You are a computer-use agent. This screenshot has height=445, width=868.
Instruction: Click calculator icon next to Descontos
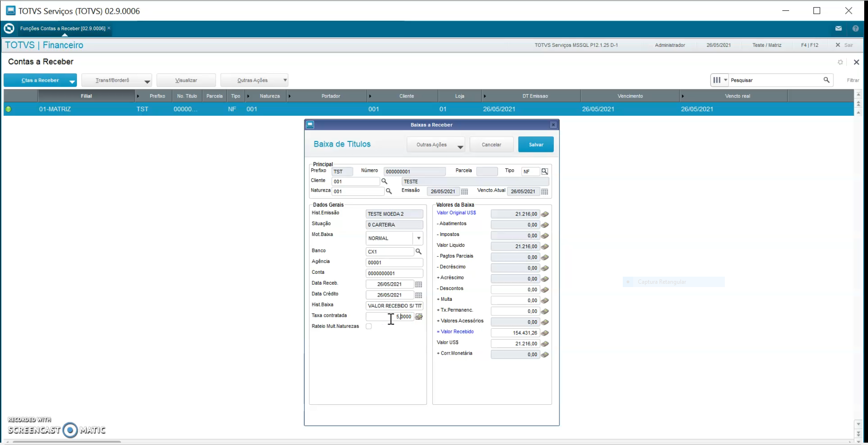[545, 290]
